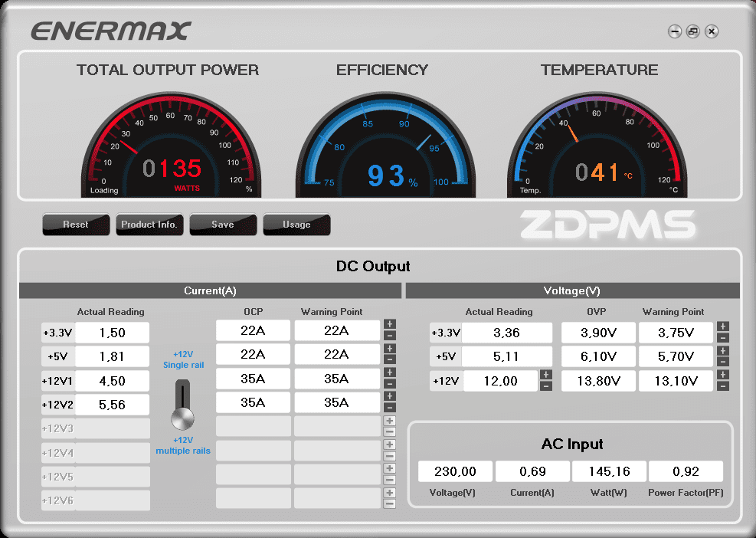Click the plus for the disabled +12V6 row

click(x=390, y=493)
